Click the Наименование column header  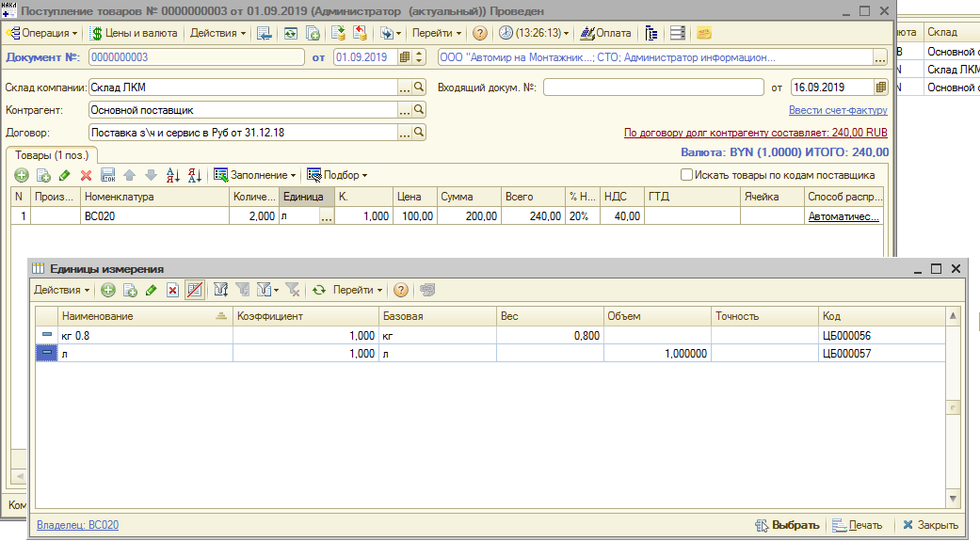[145, 316]
